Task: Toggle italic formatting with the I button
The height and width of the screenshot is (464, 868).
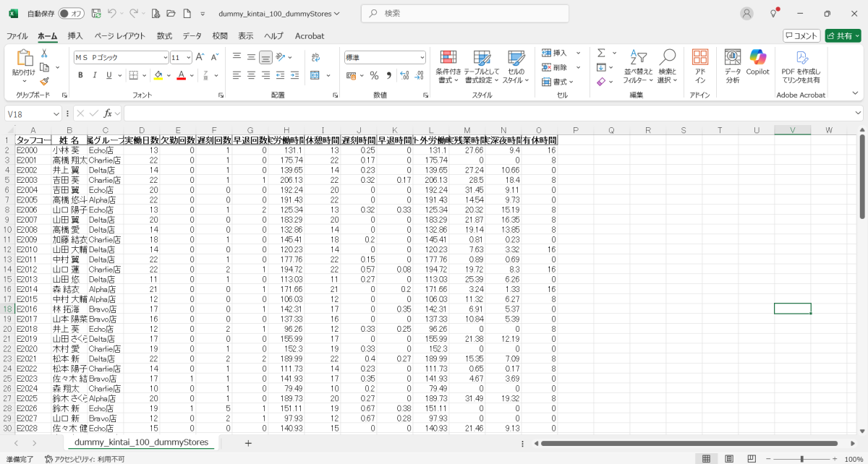Action: (x=95, y=75)
